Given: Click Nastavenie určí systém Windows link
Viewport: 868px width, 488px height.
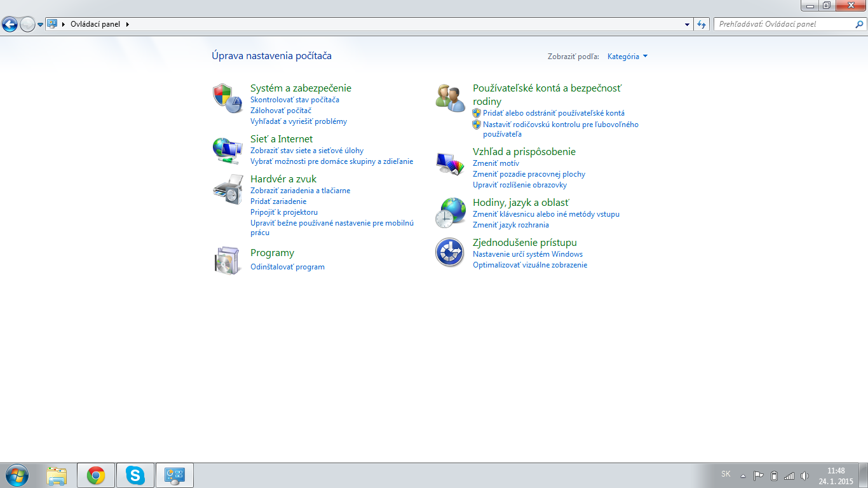Looking at the screenshot, I should [527, 254].
